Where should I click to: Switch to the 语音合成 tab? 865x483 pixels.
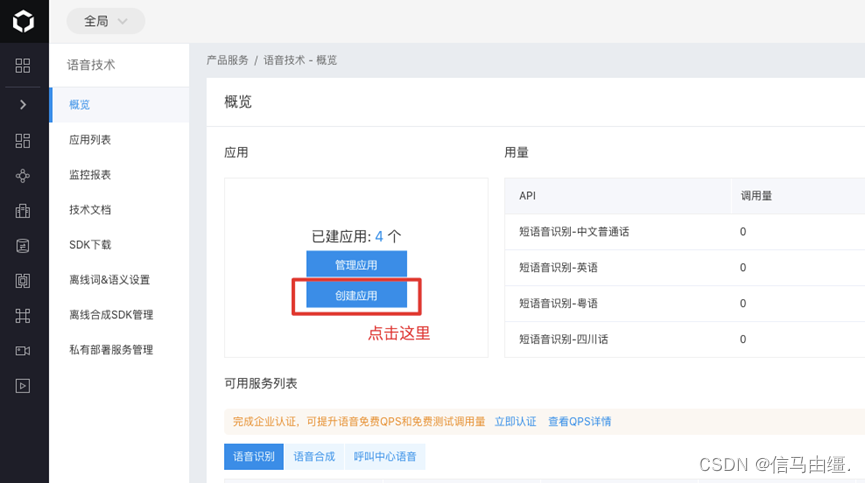pyautogui.click(x=314, y=457)
